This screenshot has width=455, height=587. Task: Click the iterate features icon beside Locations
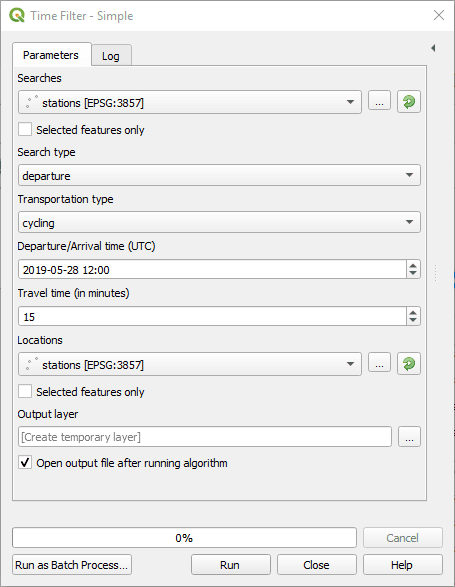click(409, 364)
